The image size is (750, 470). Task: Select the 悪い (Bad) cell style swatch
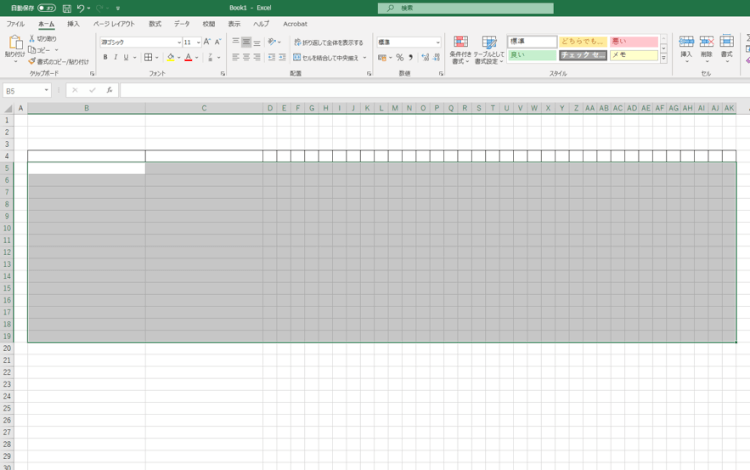[x=634, y=42]
